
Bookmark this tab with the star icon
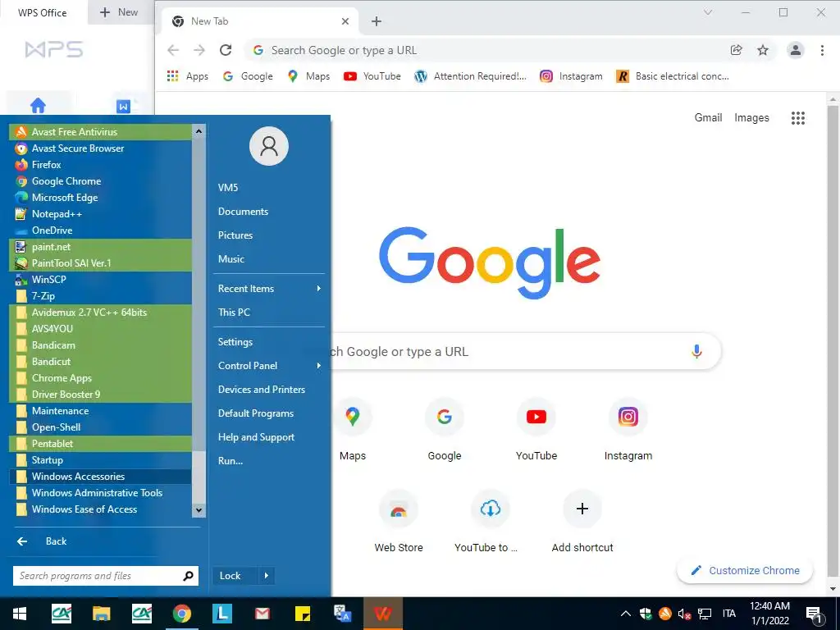click(763, 50)
